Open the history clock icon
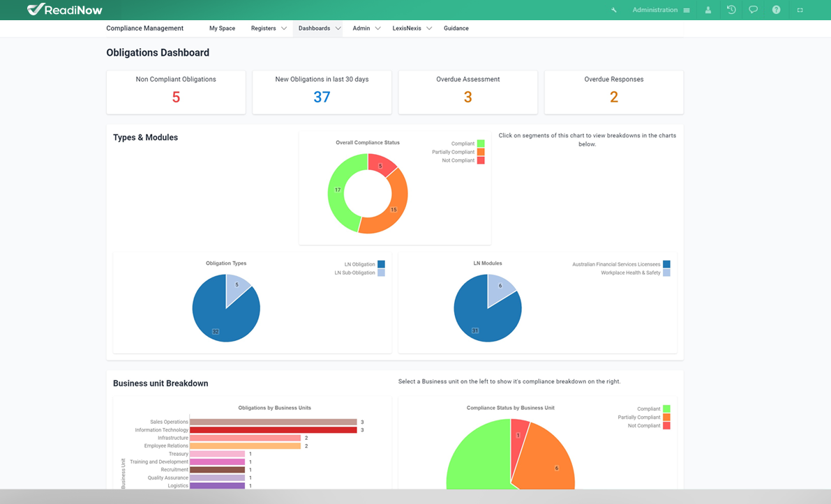 pyautogui.click(x=731, y=10)
